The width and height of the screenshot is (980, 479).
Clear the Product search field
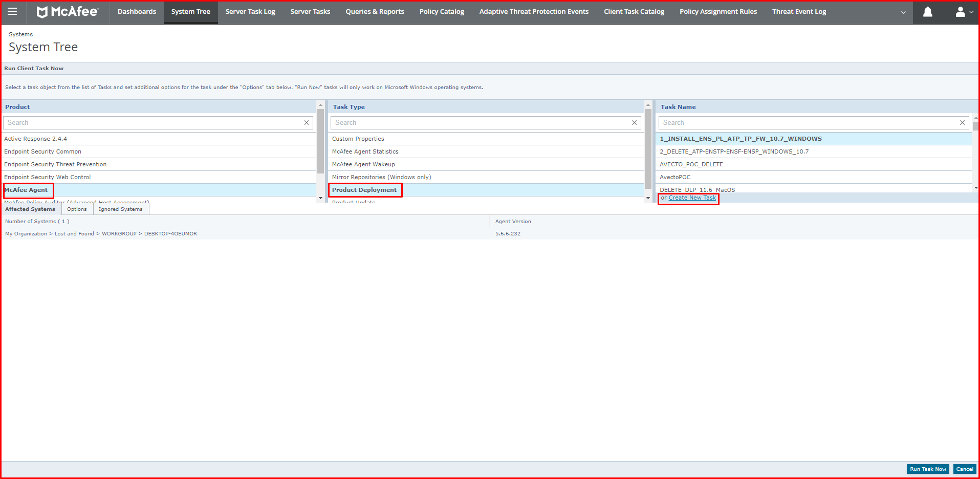(307, 123)
